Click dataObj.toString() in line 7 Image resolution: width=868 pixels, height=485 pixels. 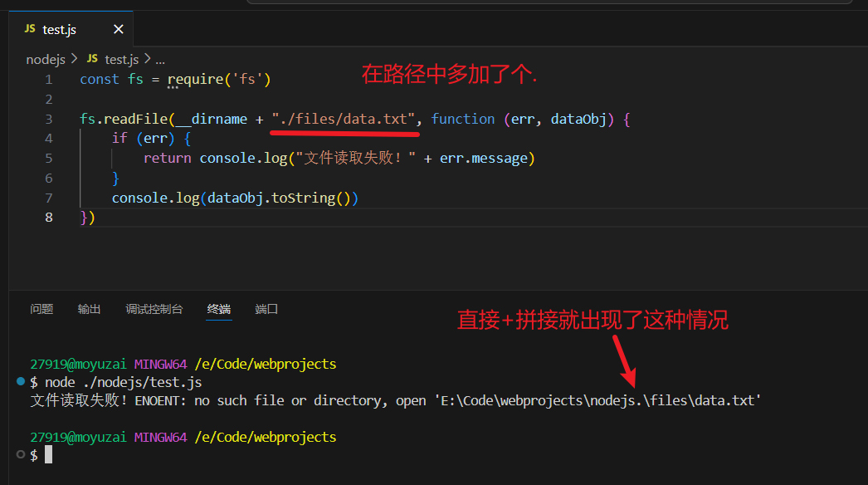pos(279,198)
